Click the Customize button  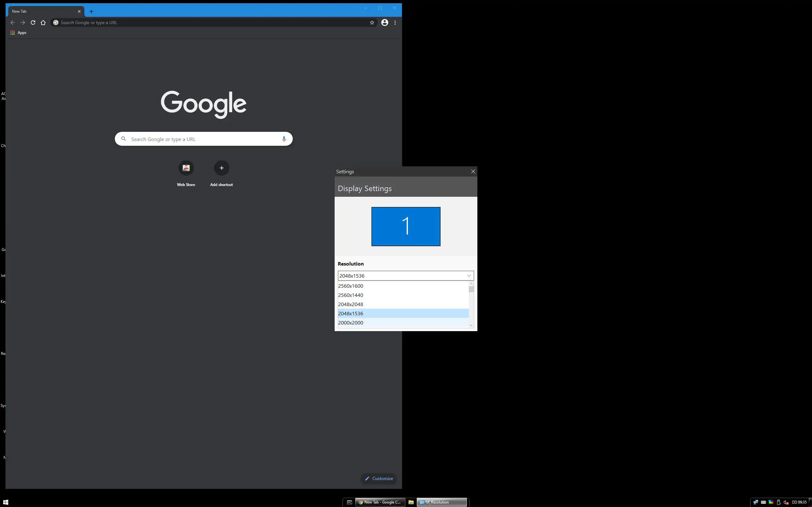[379, 478]
